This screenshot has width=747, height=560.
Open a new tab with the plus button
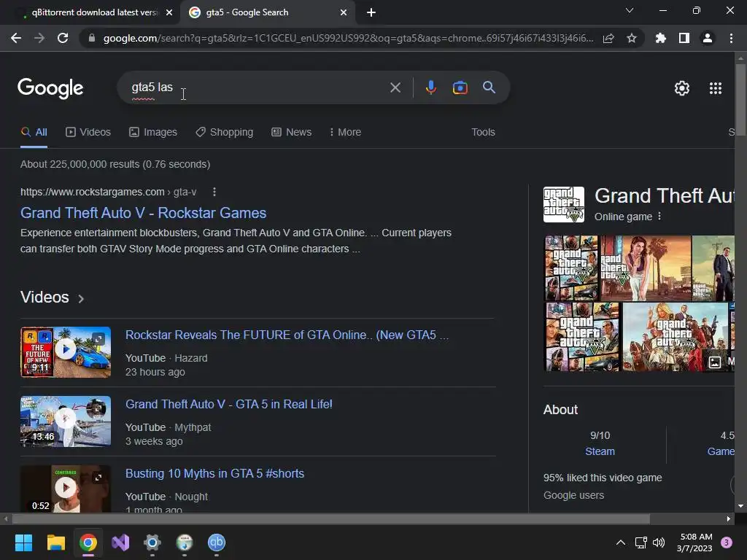tap(371, 12)
